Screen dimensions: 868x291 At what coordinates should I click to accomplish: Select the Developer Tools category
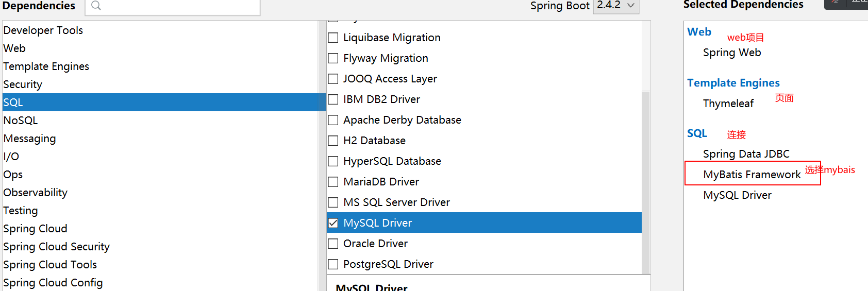(x=160, y=30)
